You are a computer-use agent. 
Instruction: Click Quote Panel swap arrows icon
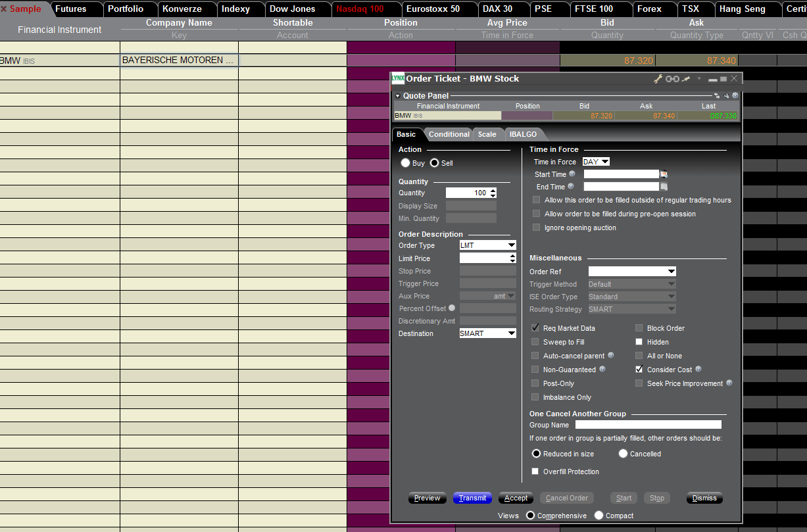click(x=718, y=96)
